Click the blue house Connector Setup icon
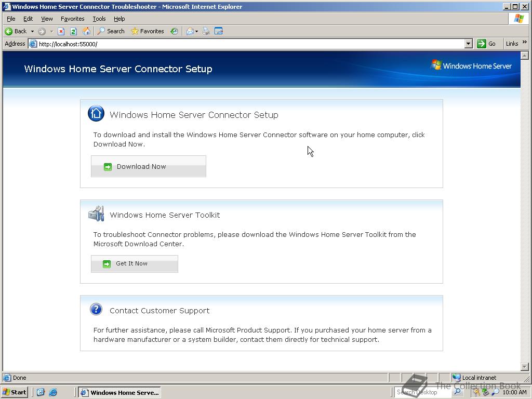Viewport: 532px width, 399px height. [96, 113]
